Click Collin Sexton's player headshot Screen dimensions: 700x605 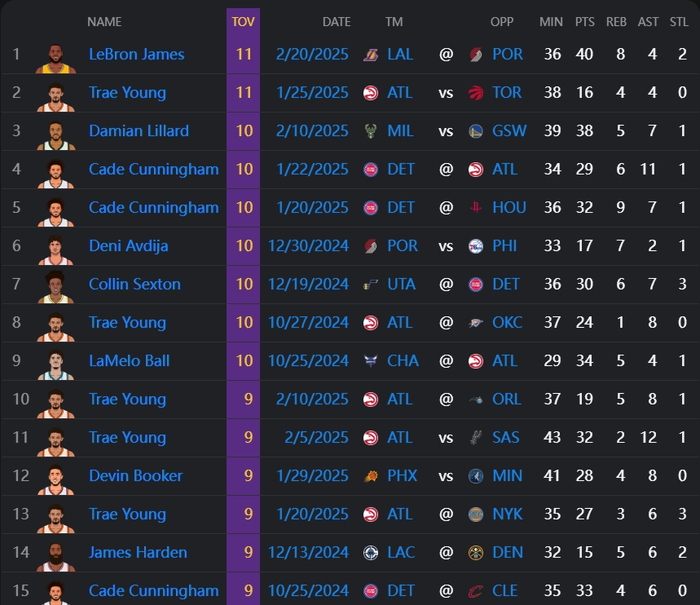55,285
